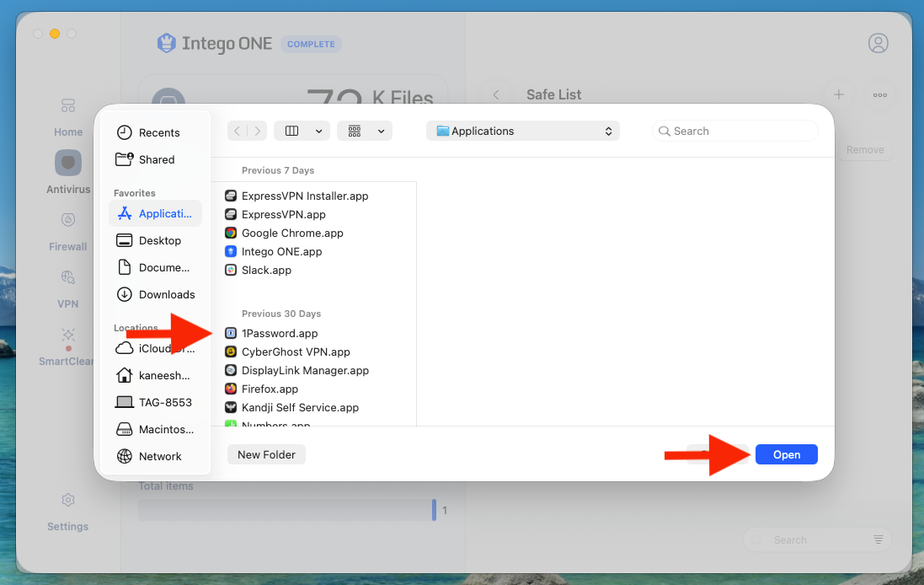Click Open button
Image resolution: width=924 pixels, height=585 pixels.
(x=786, y=454)
